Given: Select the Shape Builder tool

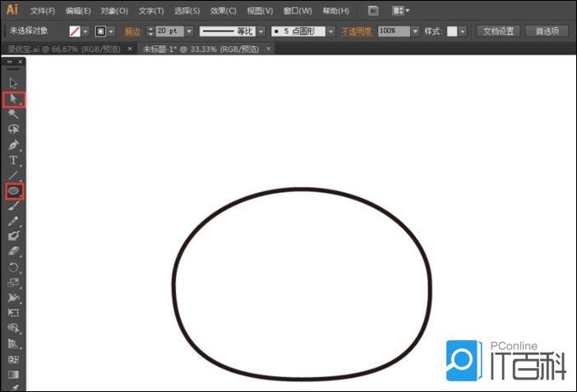Looking at the screenshot, I should pos(13,328).
